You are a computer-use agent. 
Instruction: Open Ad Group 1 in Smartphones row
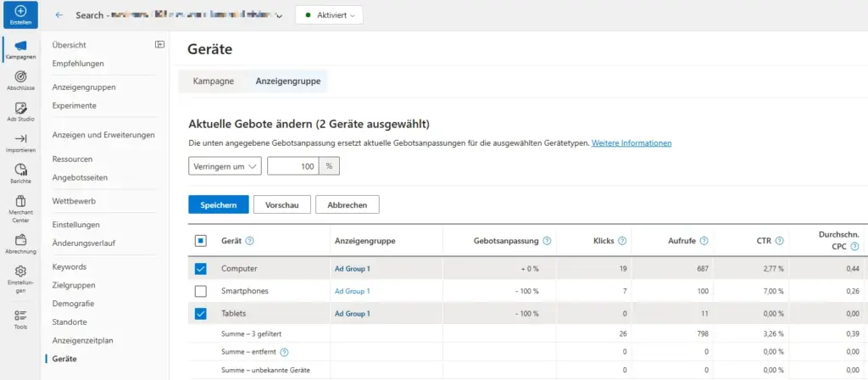(x=352, y=291)
